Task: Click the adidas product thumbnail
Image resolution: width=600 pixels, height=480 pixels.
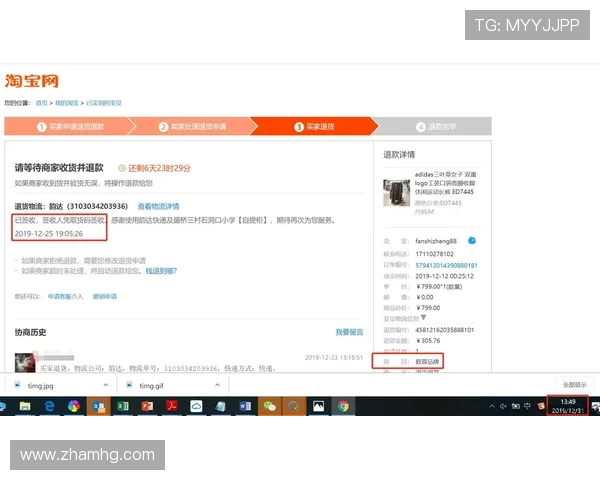Action: coord(396,193)
